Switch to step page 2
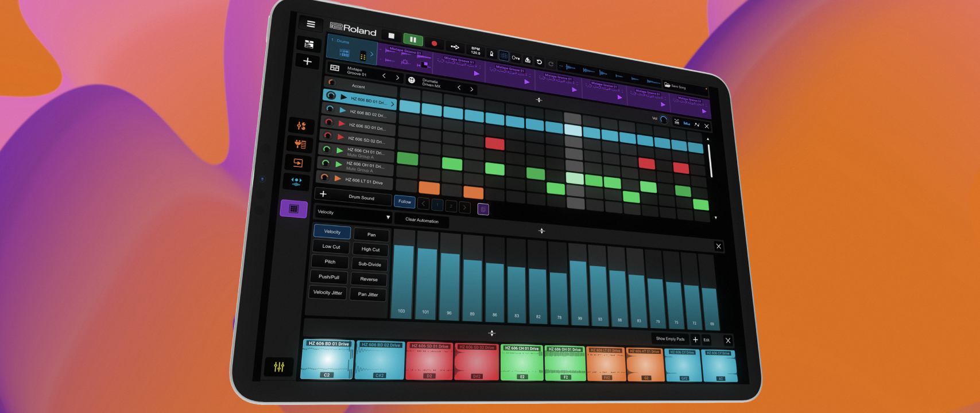Viewport: 980px width, 413px height. click(451, 206)
